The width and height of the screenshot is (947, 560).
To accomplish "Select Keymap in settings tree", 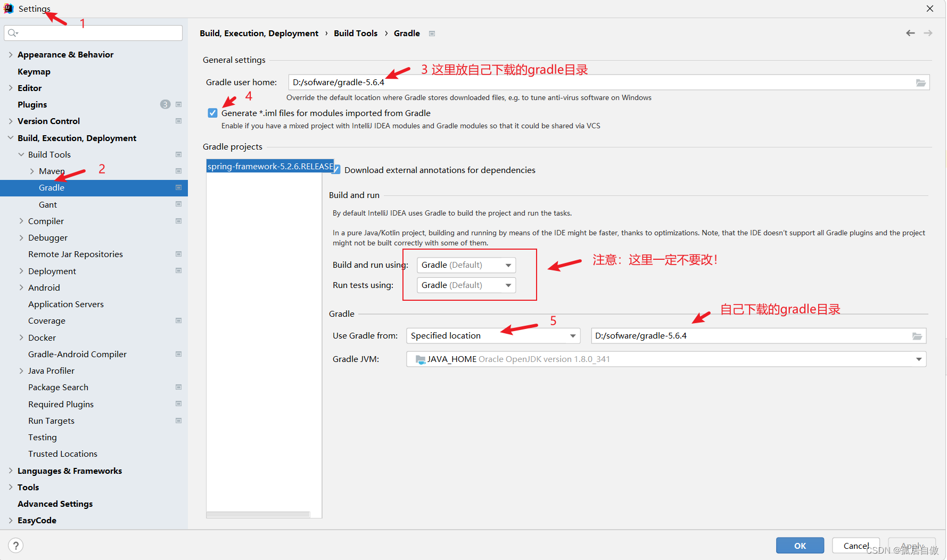I will tap(34, 71).
